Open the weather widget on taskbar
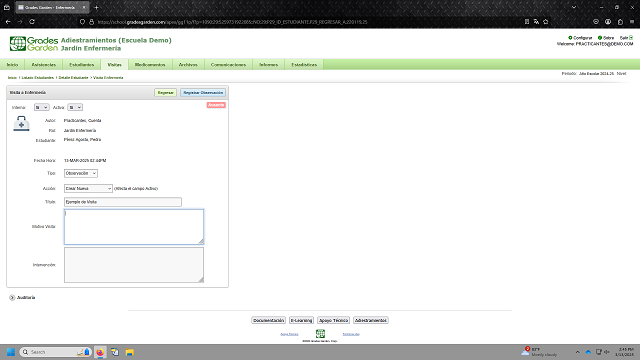This screenshot has width=640, height=360. (540, 352)
